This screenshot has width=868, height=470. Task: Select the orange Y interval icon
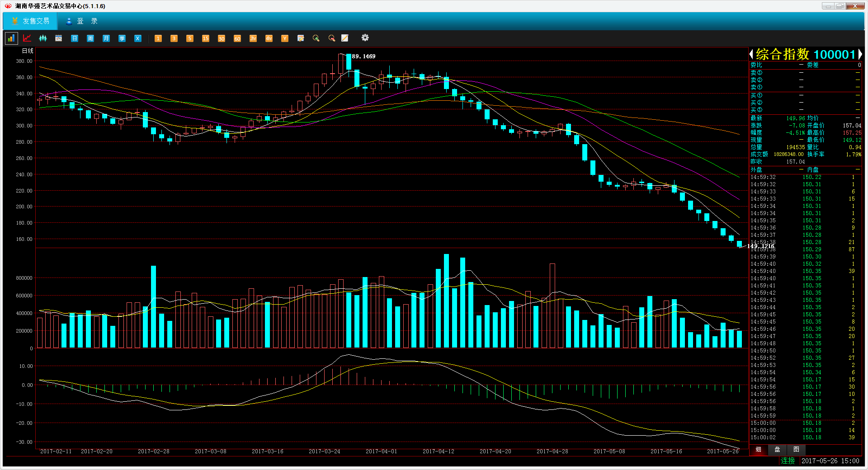[x=285, y=38]
